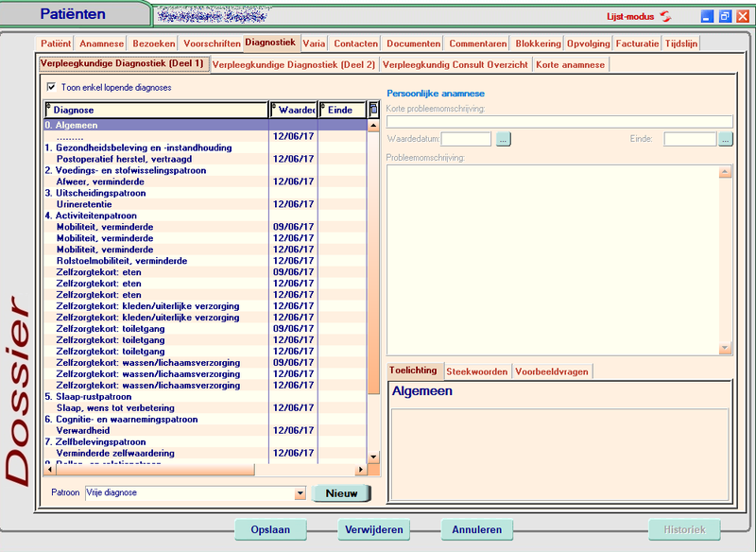Sort by the Diagnose column header
The height and width of the screenshot is (552, 756).
click(x=156, y=110)
